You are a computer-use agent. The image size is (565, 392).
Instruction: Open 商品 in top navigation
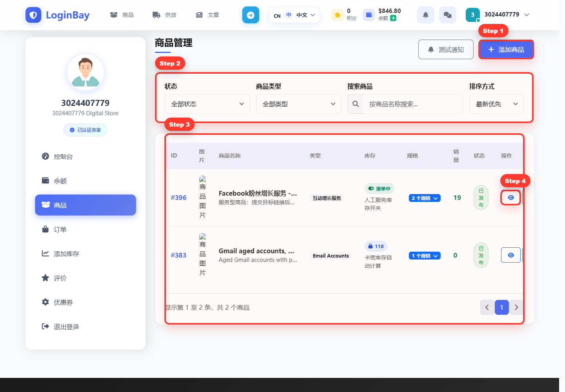tap(122, 15)
